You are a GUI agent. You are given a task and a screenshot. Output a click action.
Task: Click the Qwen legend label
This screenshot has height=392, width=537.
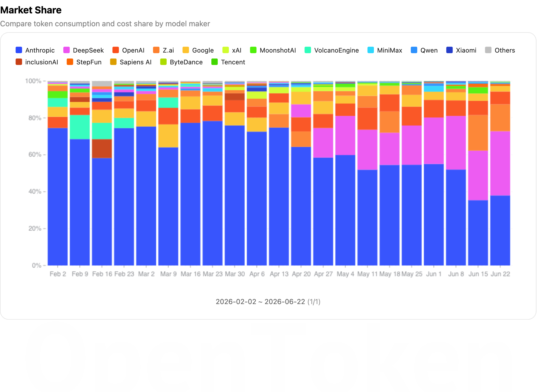(x=429, y=50)
